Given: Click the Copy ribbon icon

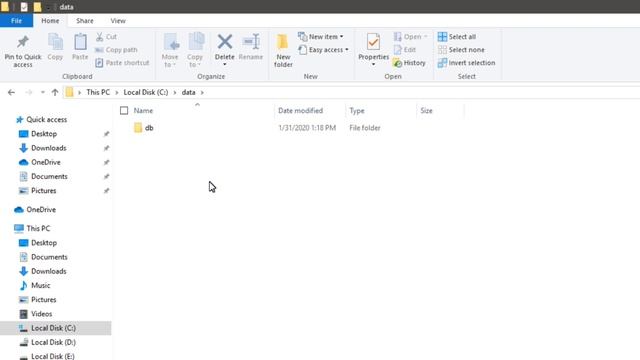Looking at the screenshot, I should [x=55, y=42].
